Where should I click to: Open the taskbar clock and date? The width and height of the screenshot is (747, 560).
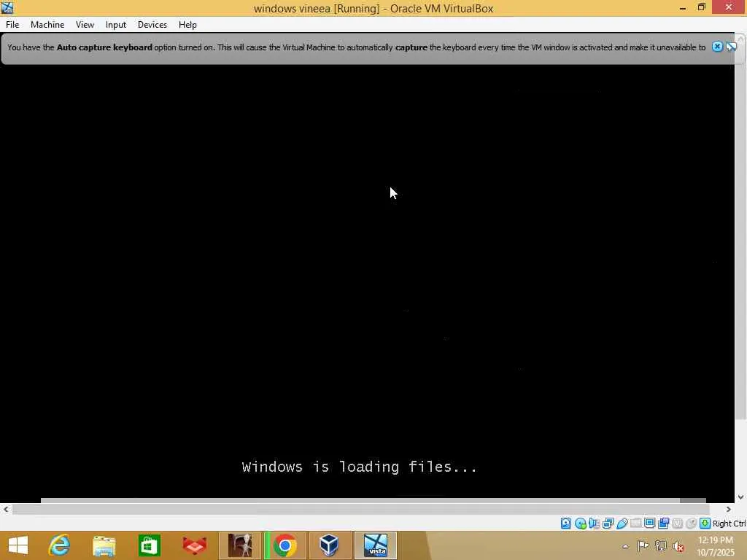point(716,545)
